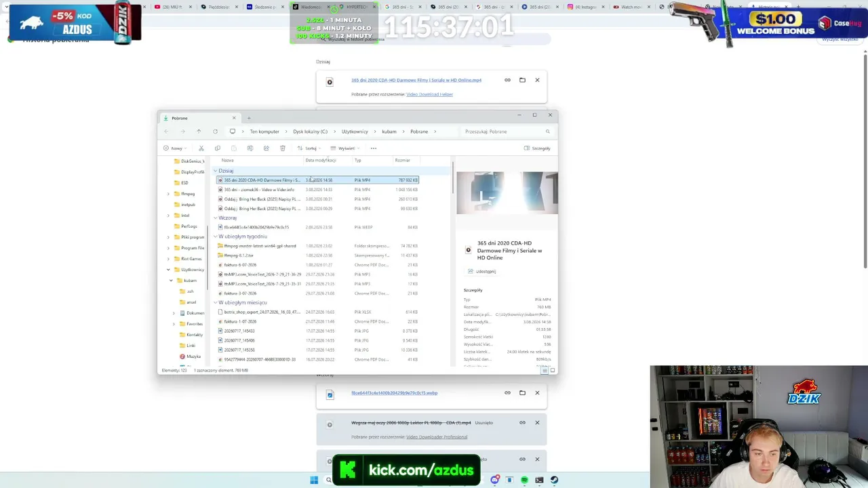Open Steam from the taskbar
The image size is (868, 488).
[x=554, y=480]
